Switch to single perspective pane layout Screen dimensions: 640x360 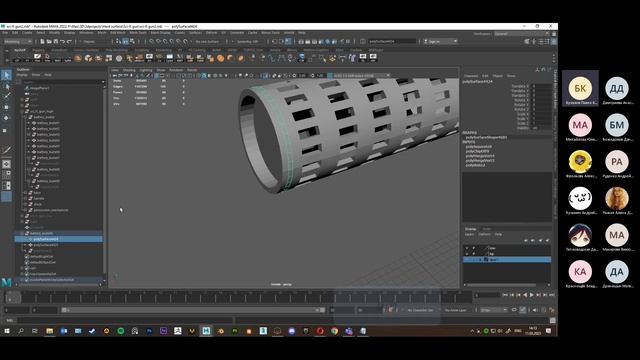[x=6, y=164]
